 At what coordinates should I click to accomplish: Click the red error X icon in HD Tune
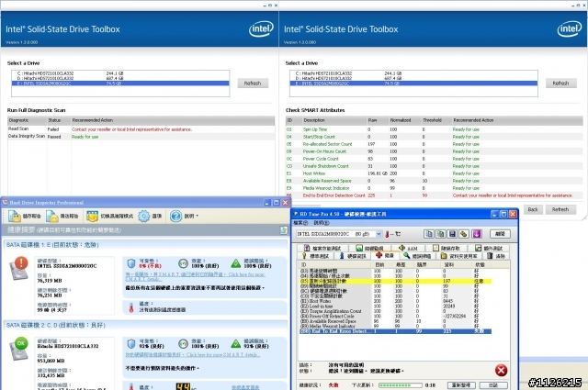[501, 370]
